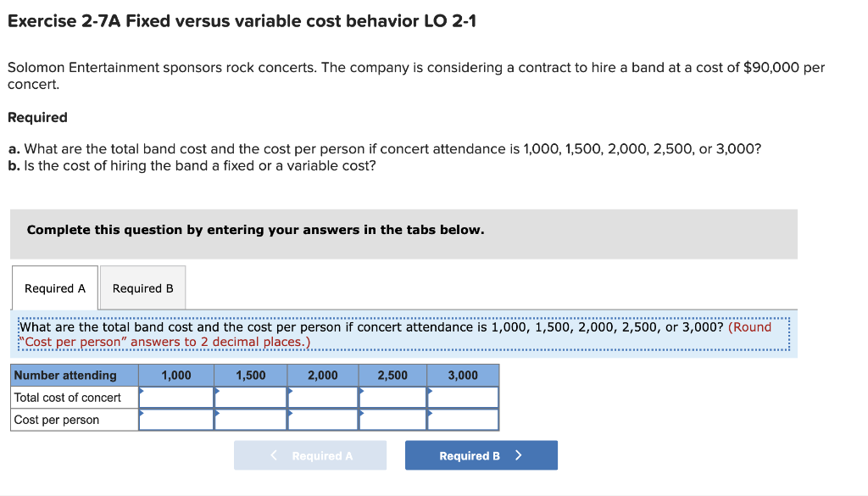This screenshot has width=868, height=496.
Task: Click the Required B navigation button
Action: click(481, 454)
